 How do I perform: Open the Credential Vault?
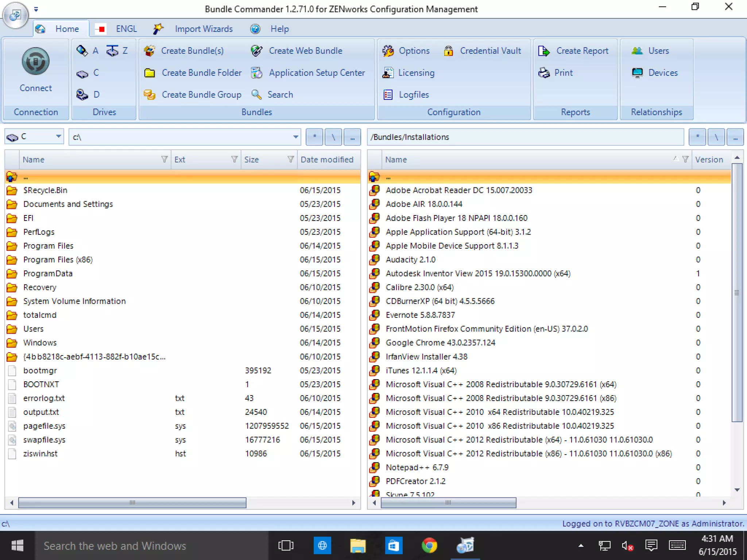(490, 51)
